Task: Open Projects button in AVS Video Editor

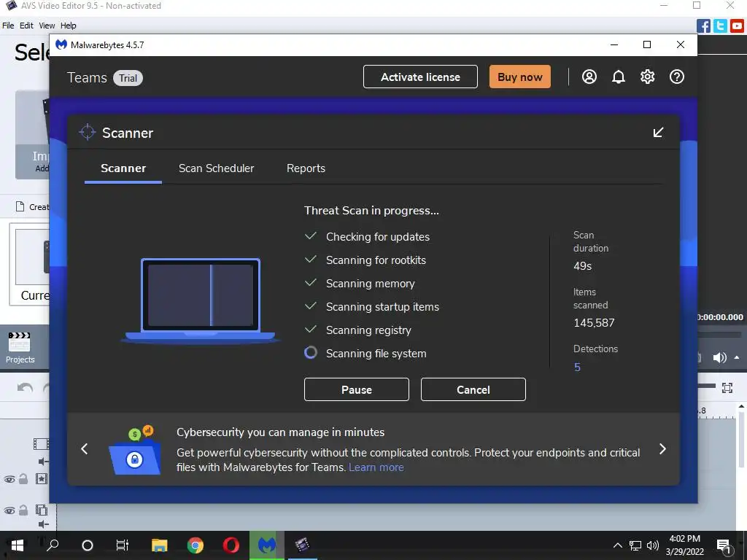Action: (x=20, y=348)
